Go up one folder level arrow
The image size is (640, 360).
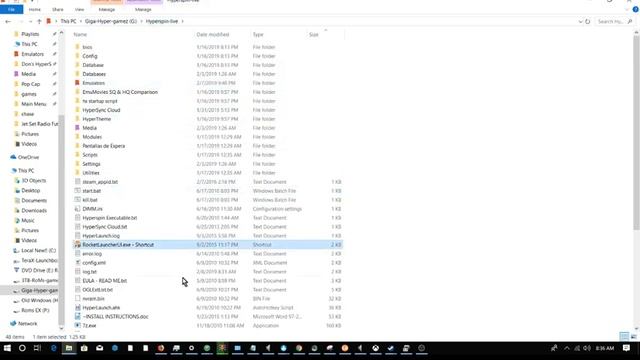point(39,21)
